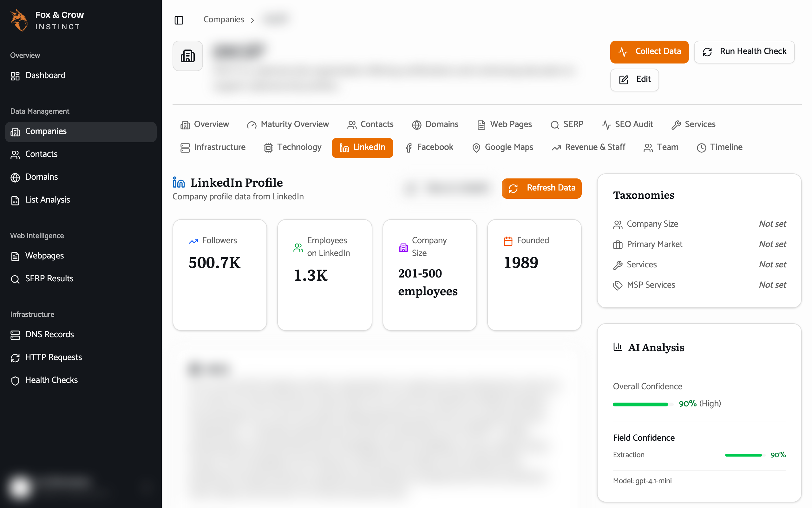Click Company Size taxonomy people icon
The width and height of the screenshot is (812, 508).
coord(617,224)
